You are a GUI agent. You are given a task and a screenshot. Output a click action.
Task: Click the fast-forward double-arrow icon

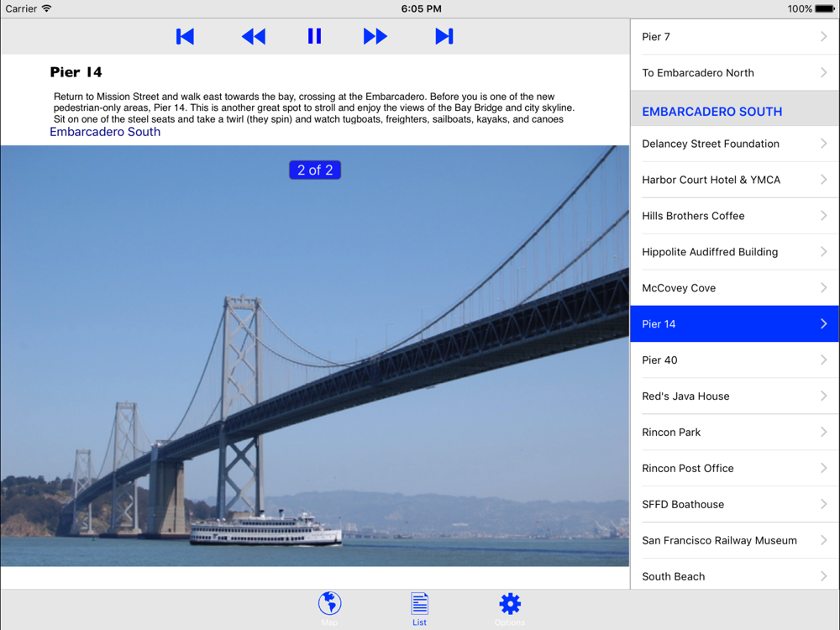375,36
